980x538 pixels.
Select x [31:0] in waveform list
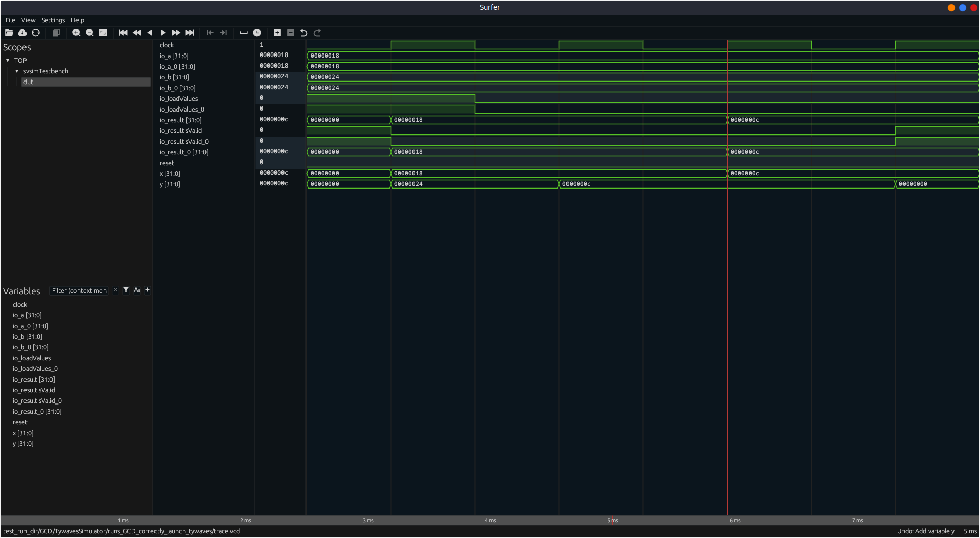pyautogui.click(x=170, y=174)
